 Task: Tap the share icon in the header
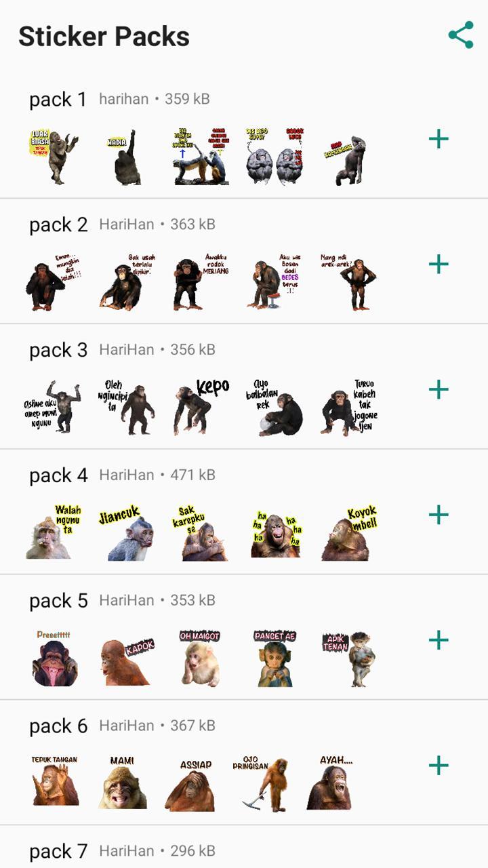point(461,35)
